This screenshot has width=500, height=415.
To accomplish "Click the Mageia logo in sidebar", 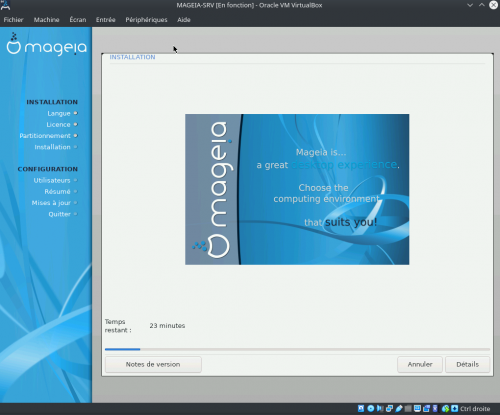I will click(x=46, y=44).
